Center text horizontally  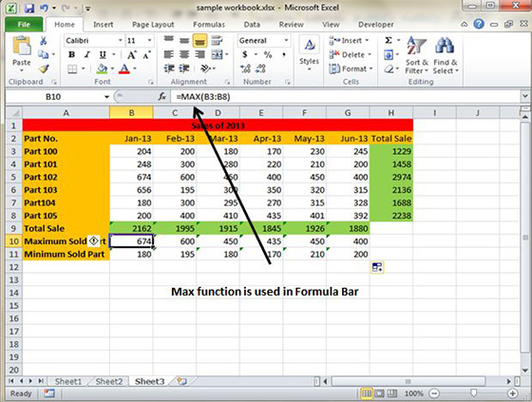pos(184,55)
